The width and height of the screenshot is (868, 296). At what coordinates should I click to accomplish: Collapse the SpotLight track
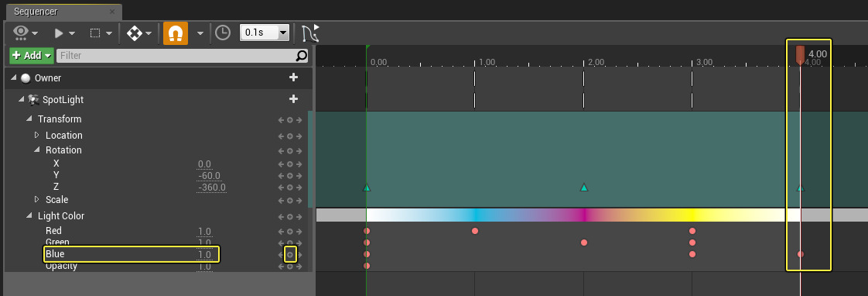coord(22,100)
